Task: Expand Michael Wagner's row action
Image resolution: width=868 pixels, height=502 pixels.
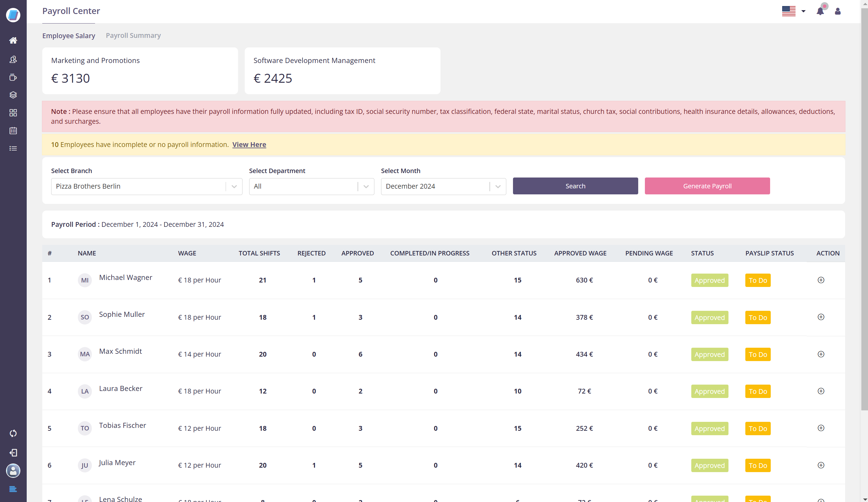Action: [821, 280]
